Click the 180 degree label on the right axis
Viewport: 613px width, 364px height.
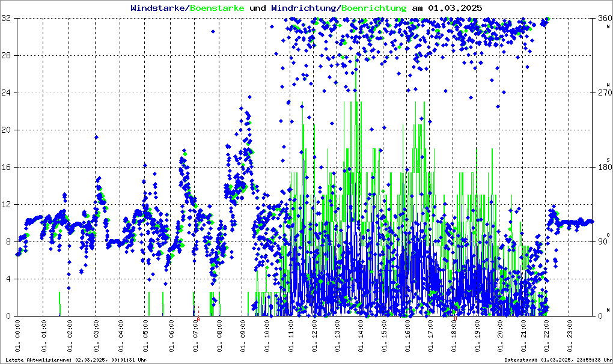(x=602, y=167)
